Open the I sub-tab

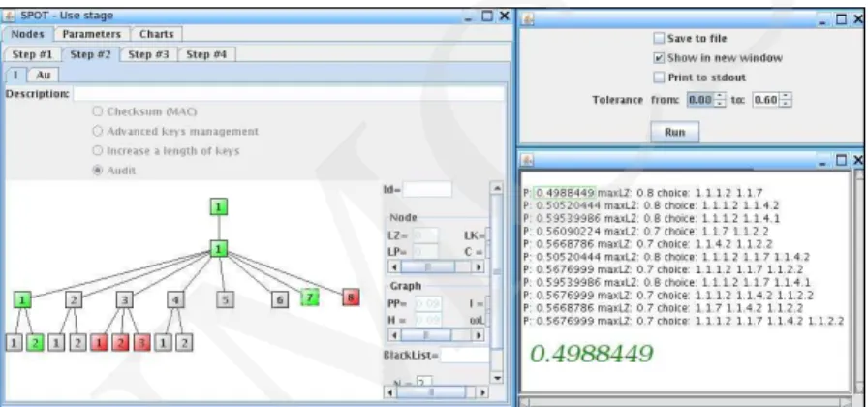pos(15,75)
